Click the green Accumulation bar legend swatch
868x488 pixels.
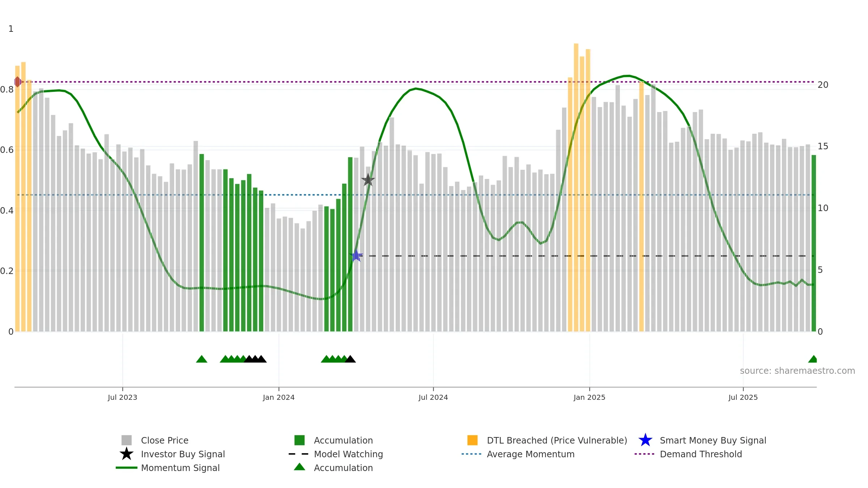coord(299,440)
